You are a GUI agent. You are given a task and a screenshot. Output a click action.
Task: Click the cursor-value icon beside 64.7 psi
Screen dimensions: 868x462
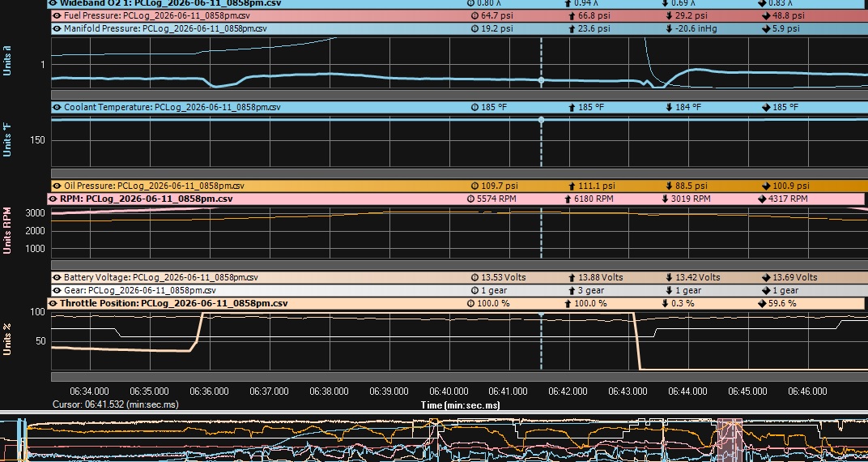click(474, 15)
